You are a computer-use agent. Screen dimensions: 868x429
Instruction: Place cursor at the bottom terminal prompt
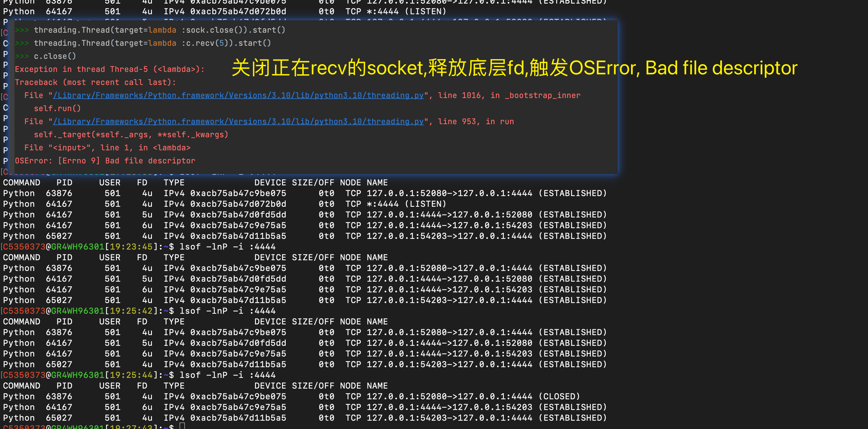(182, 426)
